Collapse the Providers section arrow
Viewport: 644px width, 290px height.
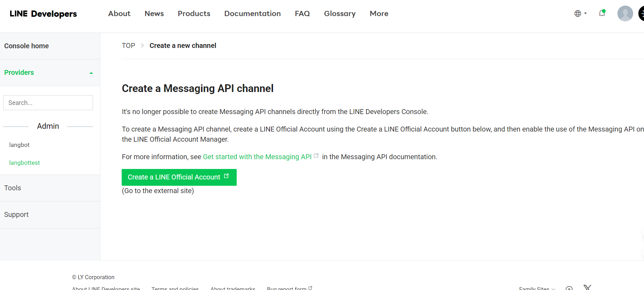(x=91, y=73)
